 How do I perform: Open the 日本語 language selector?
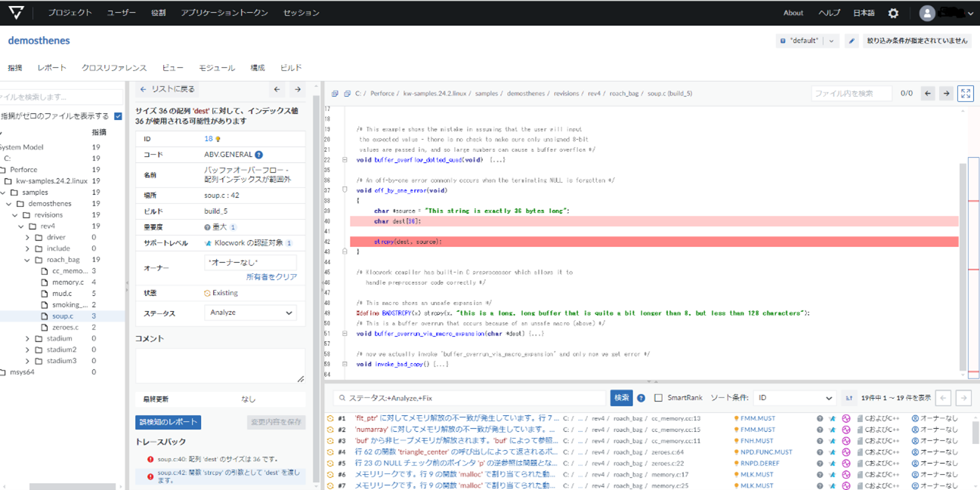pos(864,13)
